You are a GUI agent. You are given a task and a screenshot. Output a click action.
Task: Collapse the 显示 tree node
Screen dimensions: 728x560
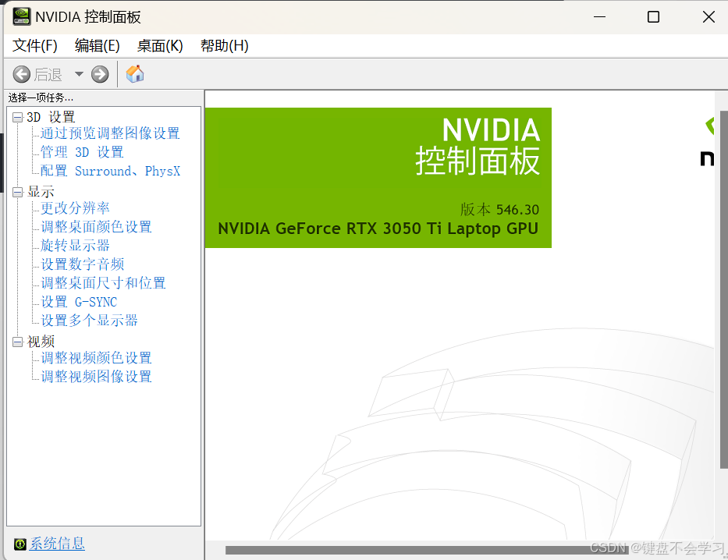click(17, 192)
